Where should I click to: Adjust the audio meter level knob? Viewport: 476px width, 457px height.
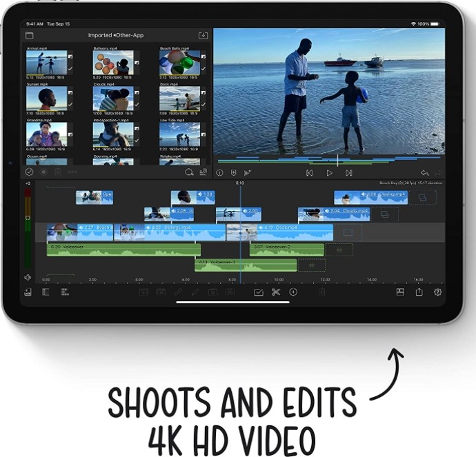[28, 218]
